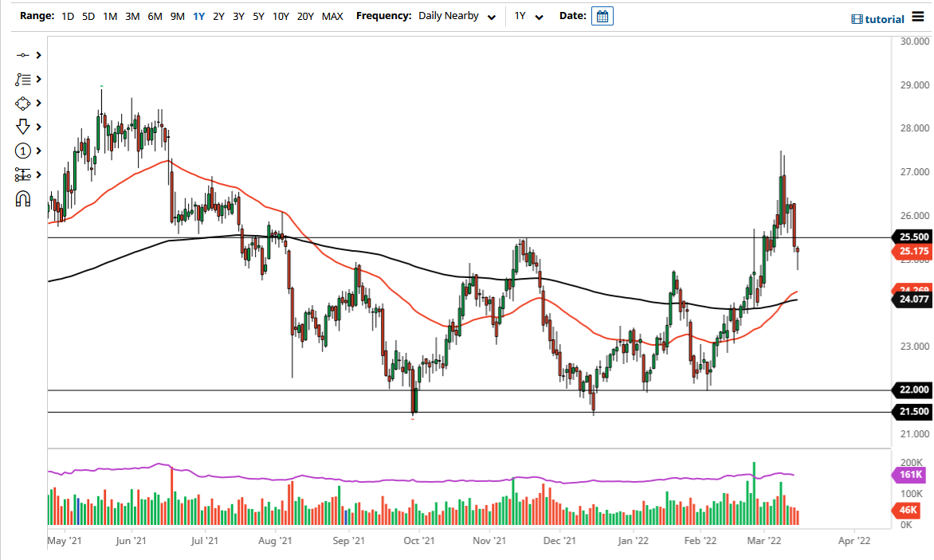Click the Feb '22 date axis label
Image resolution: width=934 pixels, height=560 pixels.
click(700, 541)
